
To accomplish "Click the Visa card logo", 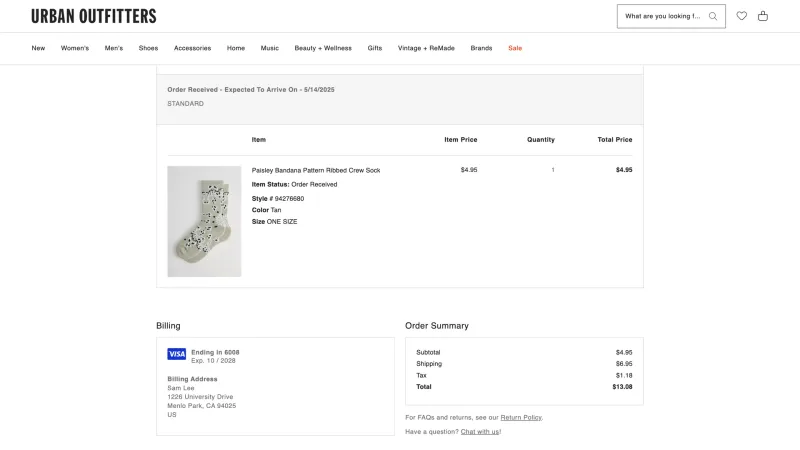I will pos(177,354).
